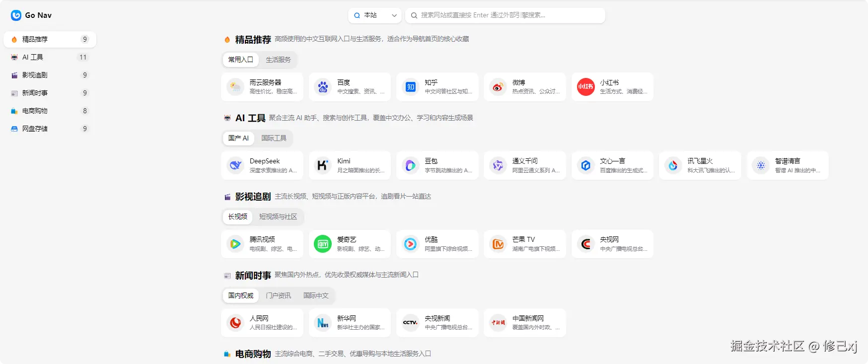The width and height of the screenshot is (868, 364).
Task: Click the 新闻时事 section heading
Action: [253, 275]
